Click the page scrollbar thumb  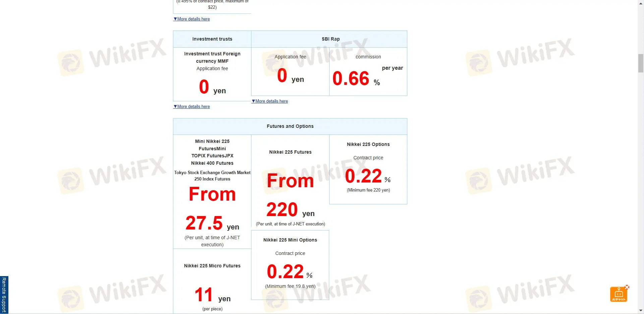click(x=641, y=63)
